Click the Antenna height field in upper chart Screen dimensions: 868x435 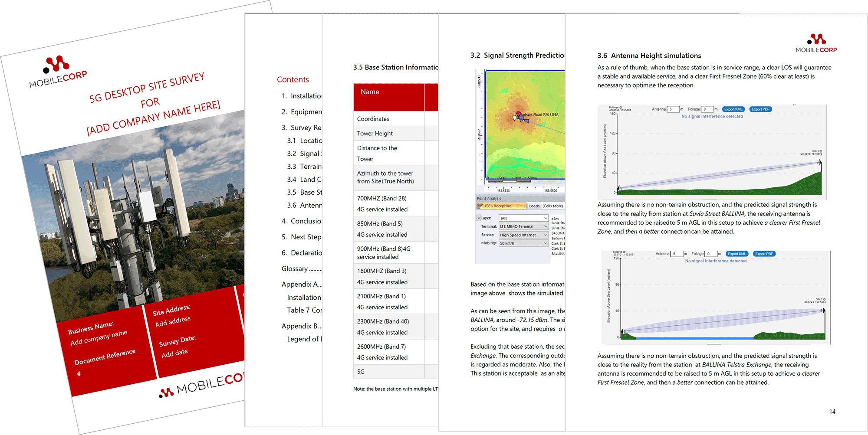click(x=673, y=109)
